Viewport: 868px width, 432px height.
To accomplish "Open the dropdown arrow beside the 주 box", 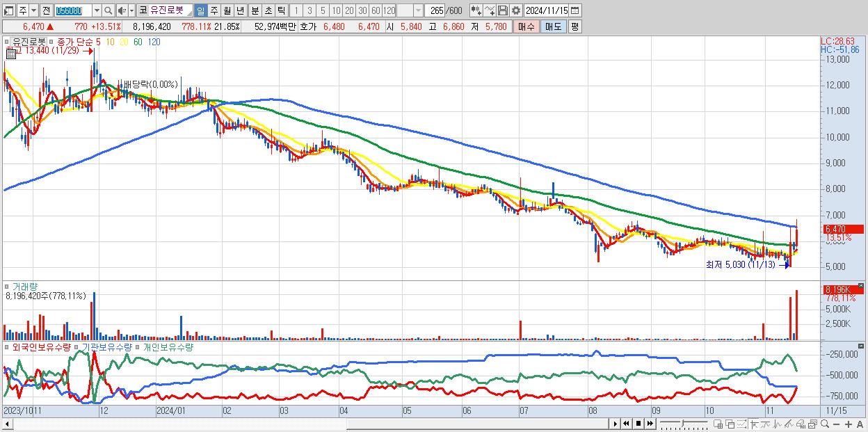I will click(33, 11).
